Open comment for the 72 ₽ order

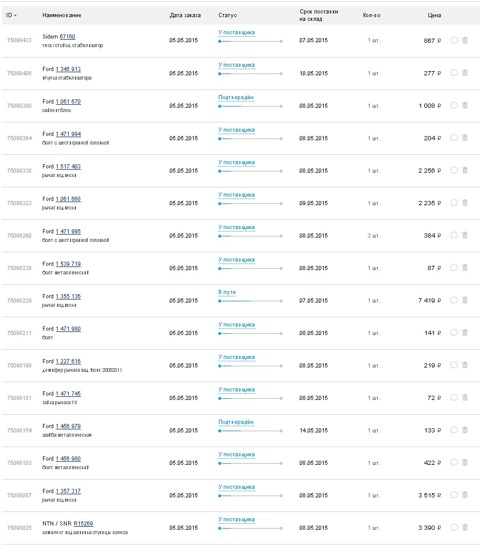[454, 397]
